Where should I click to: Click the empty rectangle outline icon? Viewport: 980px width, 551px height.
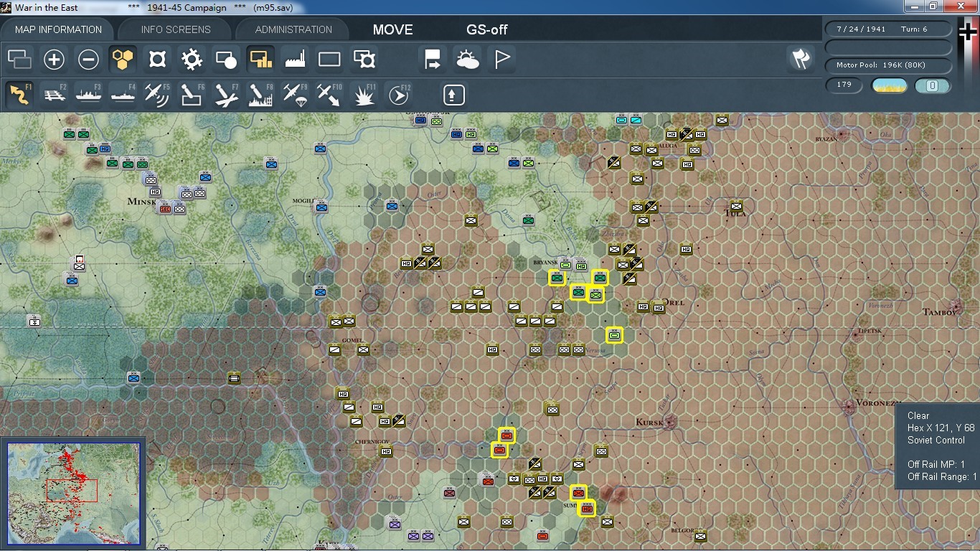pos(329,60)
